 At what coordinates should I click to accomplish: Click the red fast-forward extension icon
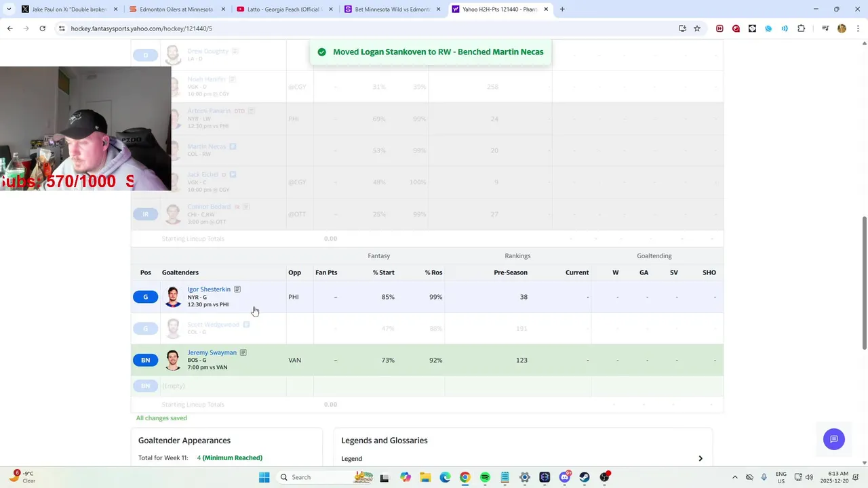point(719,28)
